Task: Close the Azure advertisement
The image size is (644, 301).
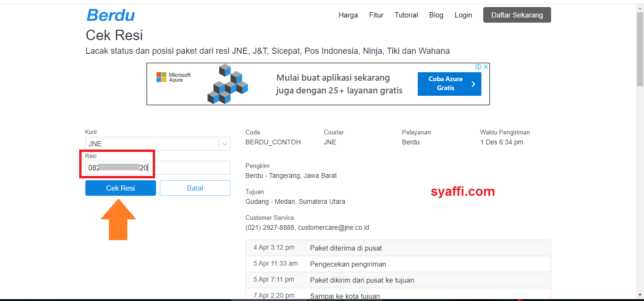Action: pos(486,67)
